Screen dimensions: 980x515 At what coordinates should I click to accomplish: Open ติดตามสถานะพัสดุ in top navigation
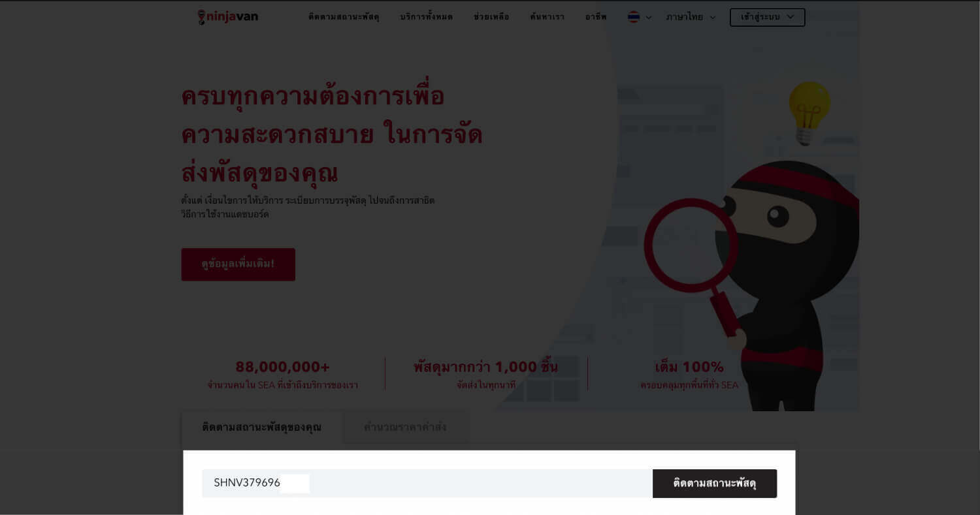tap(344, 17)
